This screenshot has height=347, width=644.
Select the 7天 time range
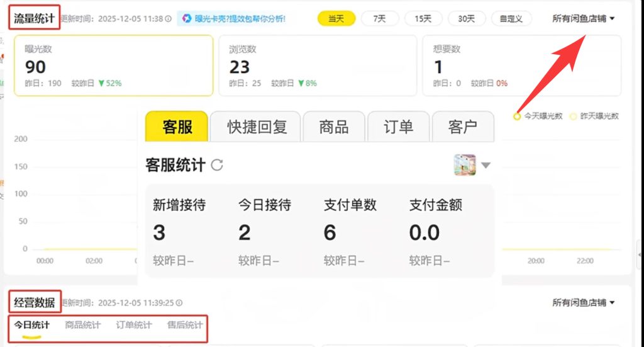pos(379,18)
